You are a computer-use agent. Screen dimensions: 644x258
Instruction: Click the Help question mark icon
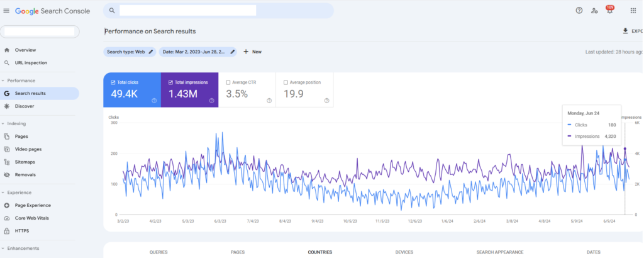[x=579, y=11]
